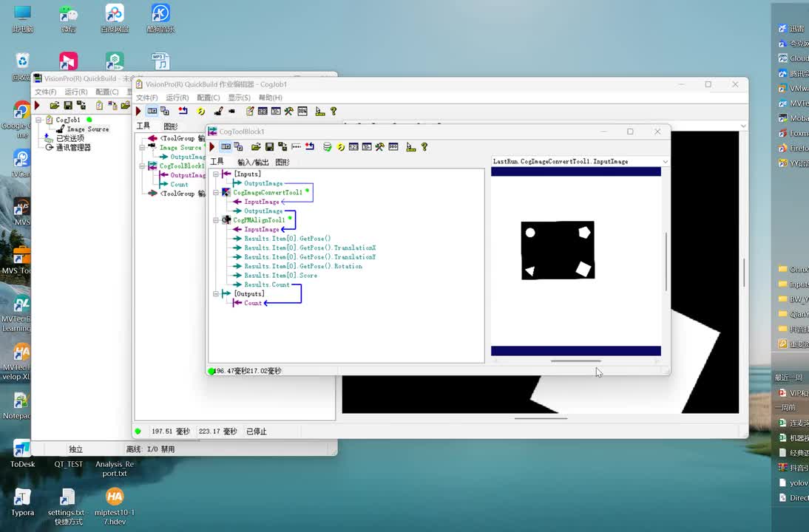Toggle the local image display in CogToolBlock1 toolbar
This screenshot has width=809, height=532.
(x=226, y=147)
